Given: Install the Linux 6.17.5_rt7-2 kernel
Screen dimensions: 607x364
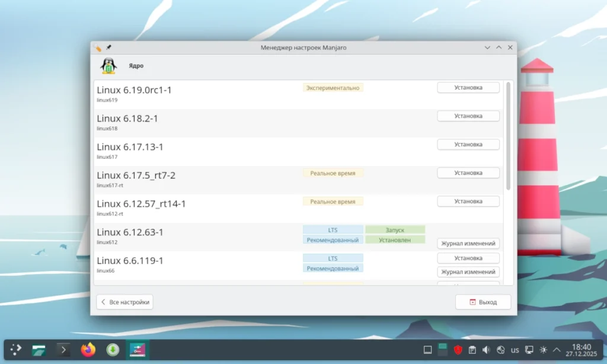Looking at the screenshot, I should click(468, 173).
